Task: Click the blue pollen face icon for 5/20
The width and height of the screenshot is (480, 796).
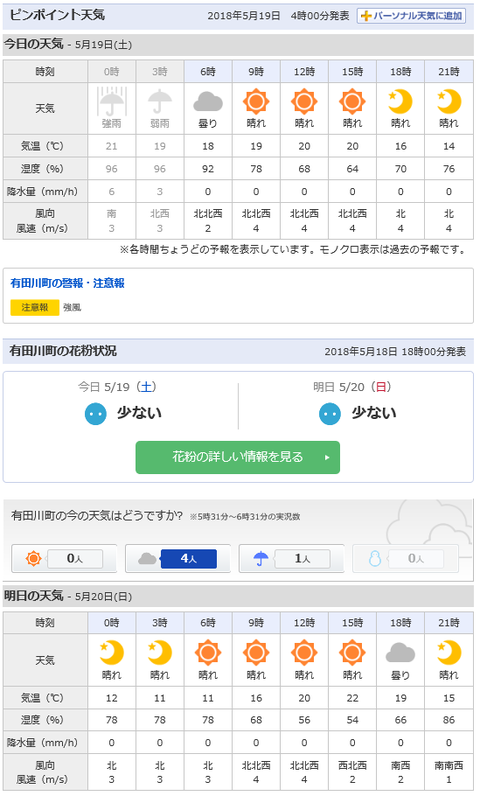Action: (x=330, y=414)
